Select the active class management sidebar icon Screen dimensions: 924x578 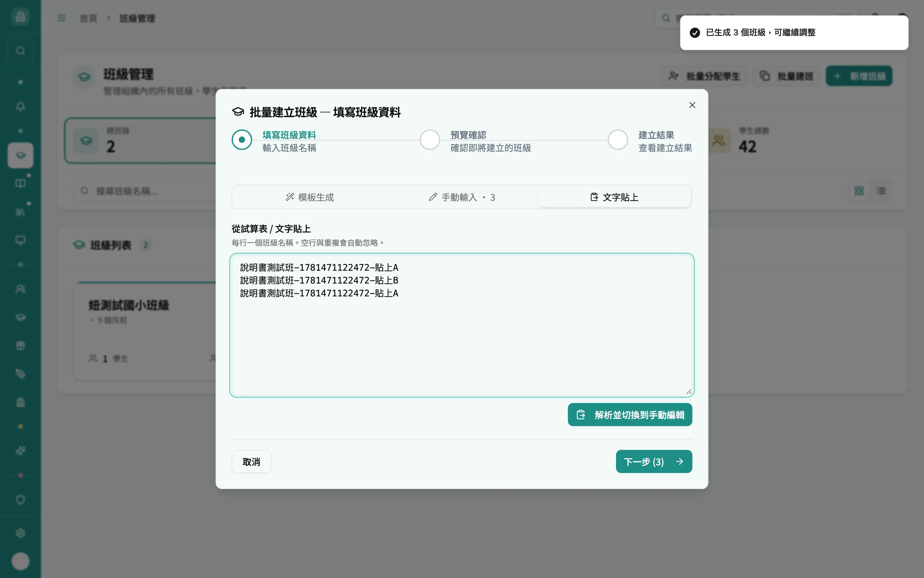21,156
